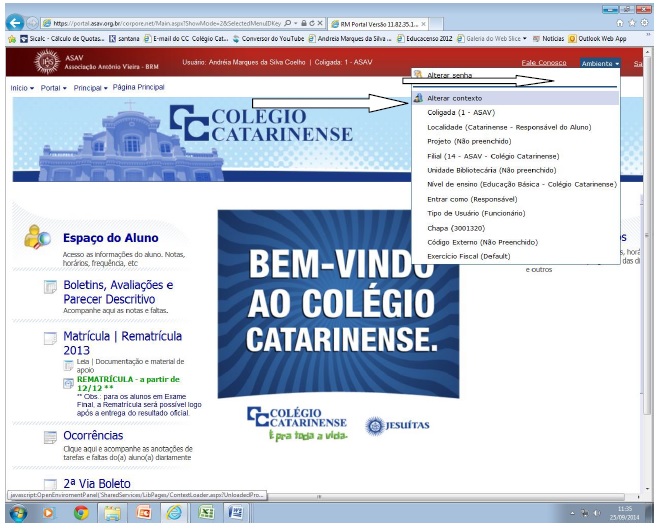Choose Localidade (Catarinense) menu entry
659x530 pixels.
click(509, 127)
